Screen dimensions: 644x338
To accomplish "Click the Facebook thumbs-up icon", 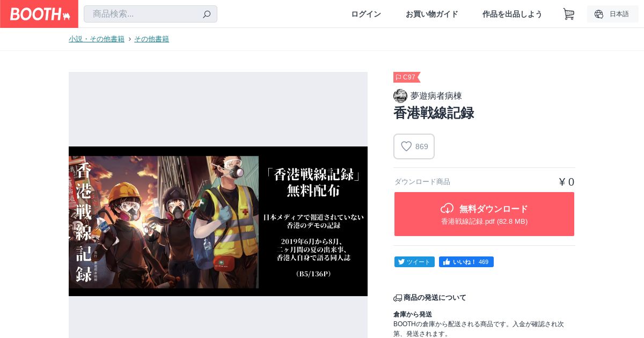I will [447, 262].
